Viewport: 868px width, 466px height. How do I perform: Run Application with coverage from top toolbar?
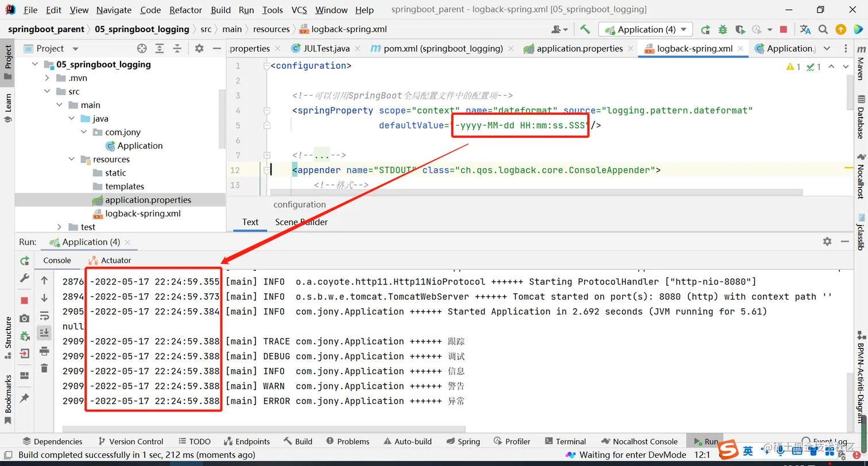740,29
